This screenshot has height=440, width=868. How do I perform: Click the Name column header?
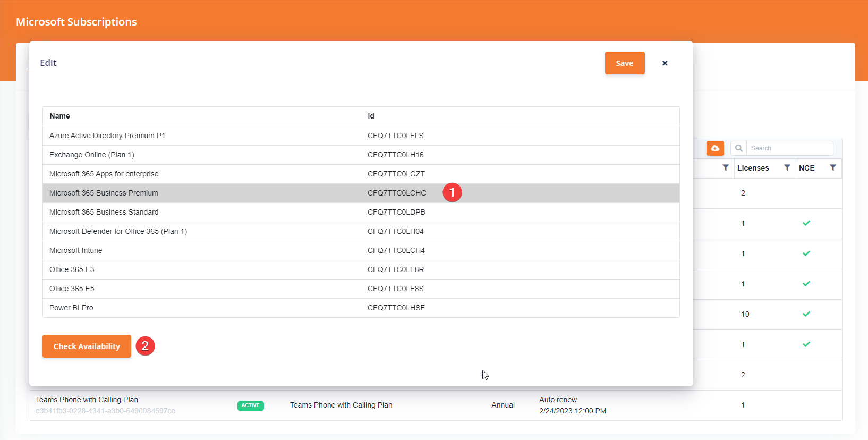point(59,116)
